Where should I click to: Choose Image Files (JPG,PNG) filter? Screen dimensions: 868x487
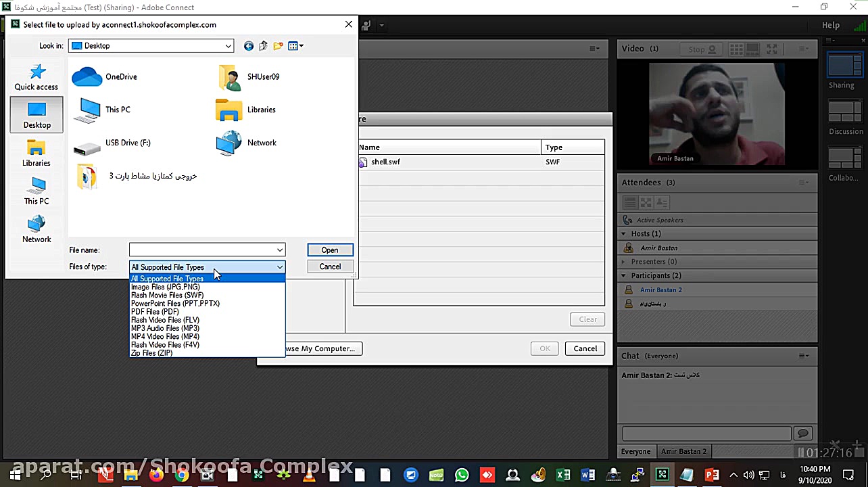(x=207, y=287)
